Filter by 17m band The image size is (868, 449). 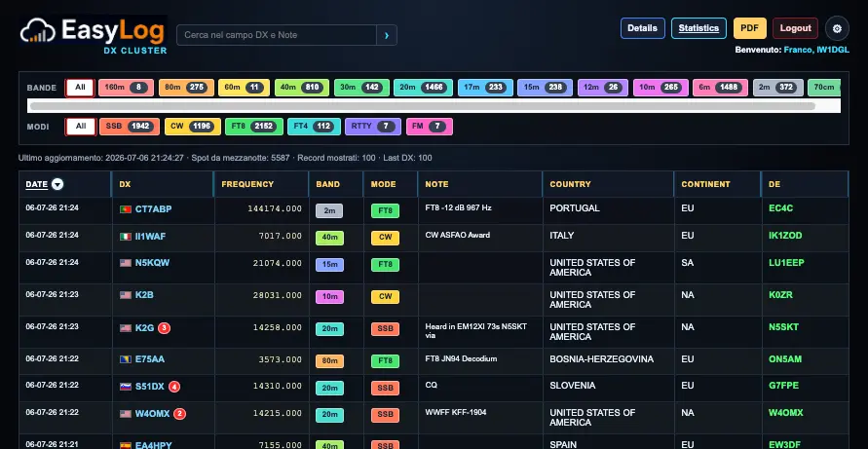tap(485, 88)
